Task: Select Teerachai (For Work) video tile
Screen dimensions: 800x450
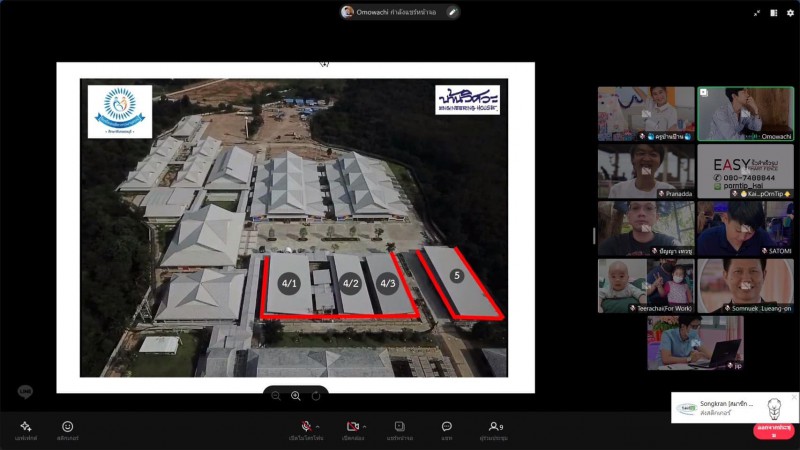Action: pyautogui.click(x=646, y=286)
